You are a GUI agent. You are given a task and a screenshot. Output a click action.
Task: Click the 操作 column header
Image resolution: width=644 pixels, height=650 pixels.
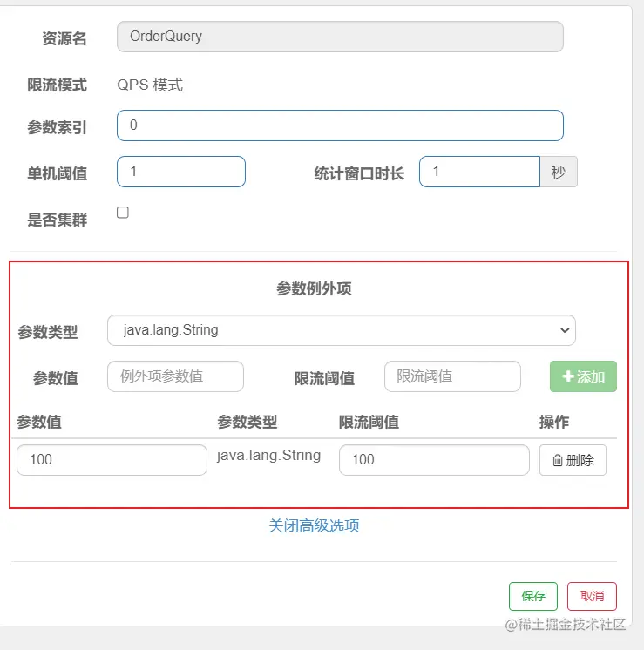[554, 422]
